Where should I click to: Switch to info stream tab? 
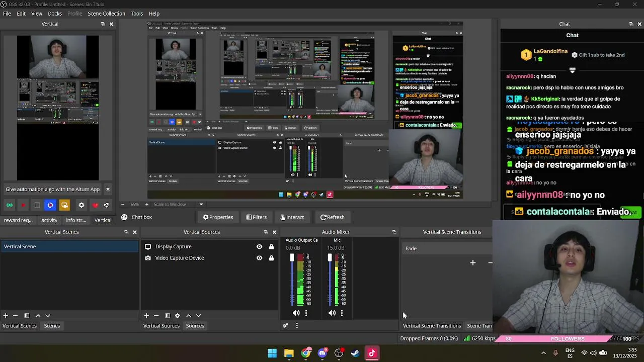click(x=76, y=220)
